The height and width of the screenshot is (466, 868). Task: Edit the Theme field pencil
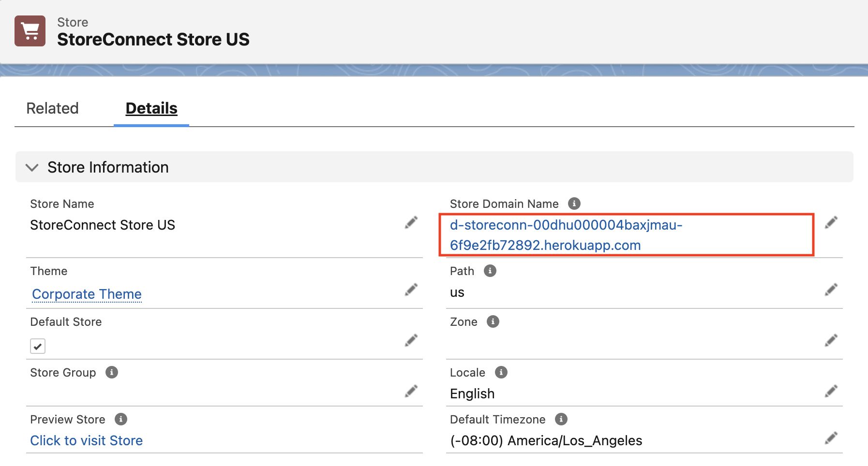pos(411,290)
